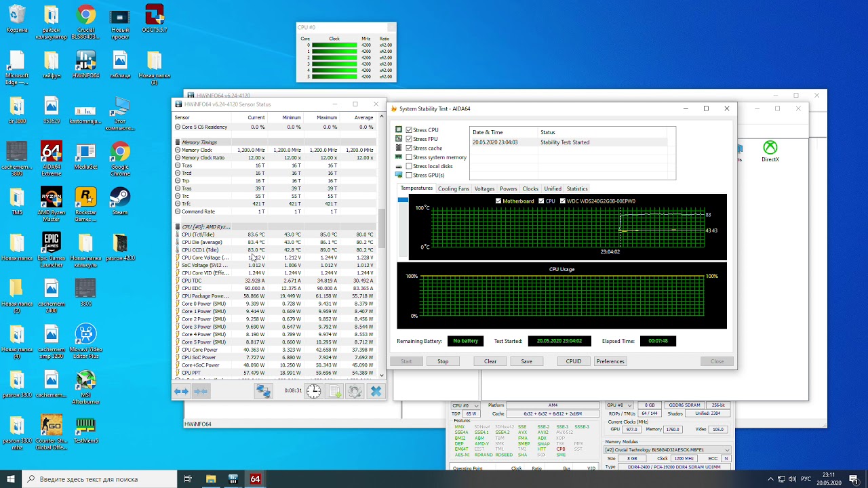The image size is (868, 488).
Task: Enable Stress GPU(s) checkbox
Action: click(x=409, y=175)
